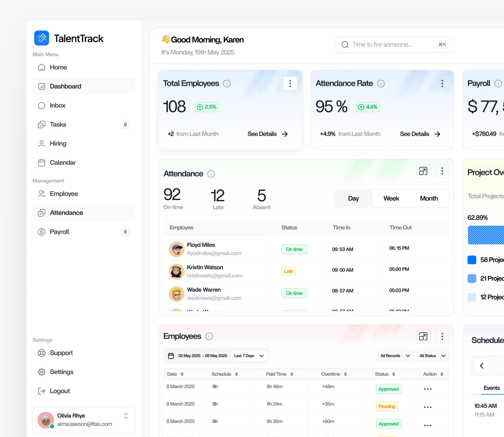Click the Attendance Rate info icon
The height and width of the screenshot is (437, 504).
coord(381,83)
